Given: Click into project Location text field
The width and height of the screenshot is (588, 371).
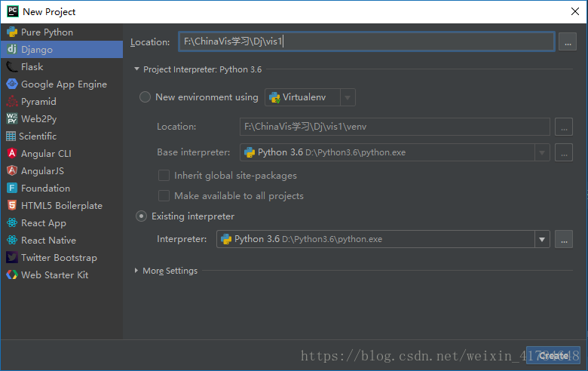Looking at the screenshot, I should point(366,41).
